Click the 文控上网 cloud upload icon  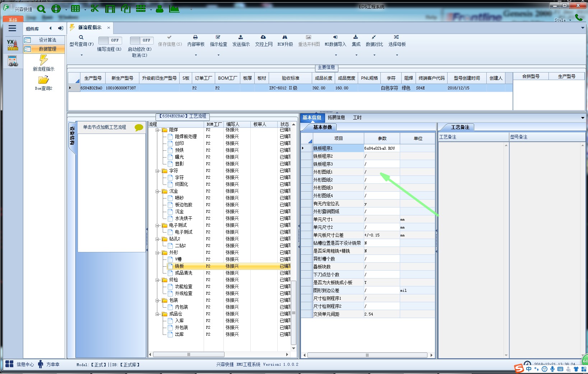[x=263, y=37]
